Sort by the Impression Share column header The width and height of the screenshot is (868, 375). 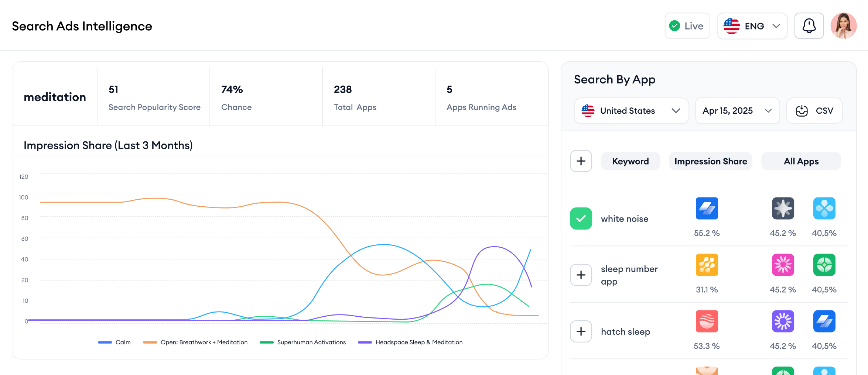(711, 161)
